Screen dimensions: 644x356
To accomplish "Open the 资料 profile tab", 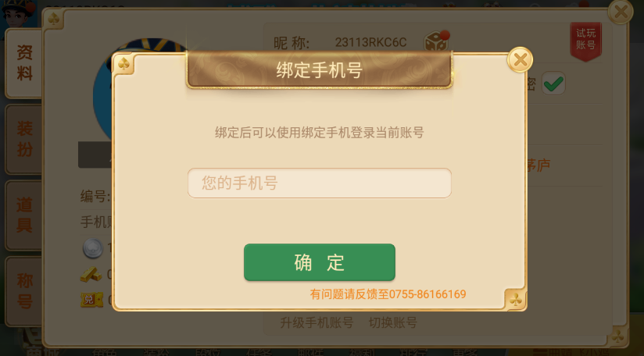I will pyautogui.click(x=23, y=63).
